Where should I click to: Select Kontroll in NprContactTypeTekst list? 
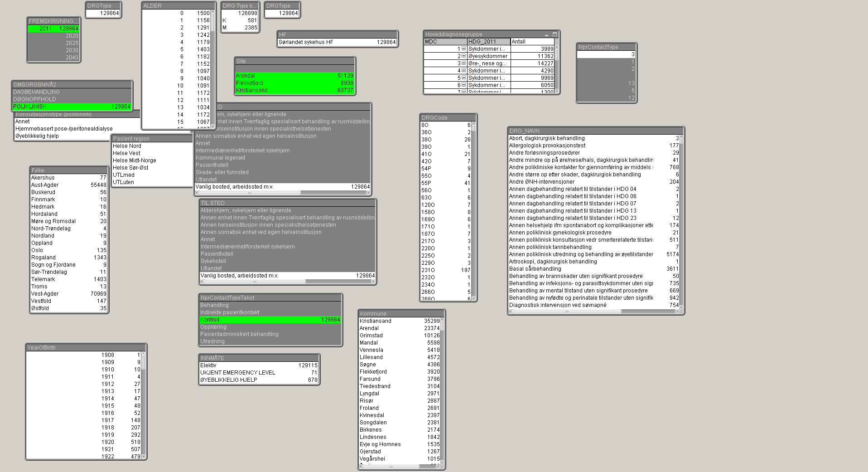coord(270,320)
